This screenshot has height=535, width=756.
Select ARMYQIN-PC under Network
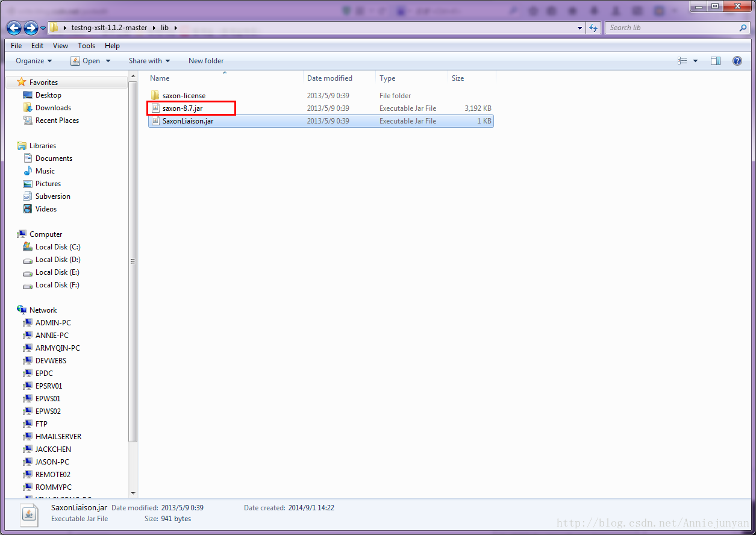click(x=58, y=348)
